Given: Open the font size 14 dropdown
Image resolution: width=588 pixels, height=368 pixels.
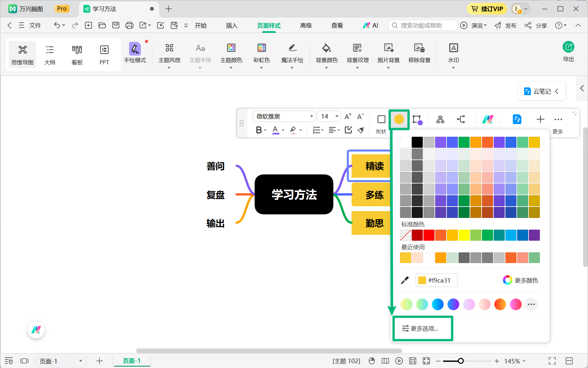Looking at the screenshot, I should coord(329,116).
